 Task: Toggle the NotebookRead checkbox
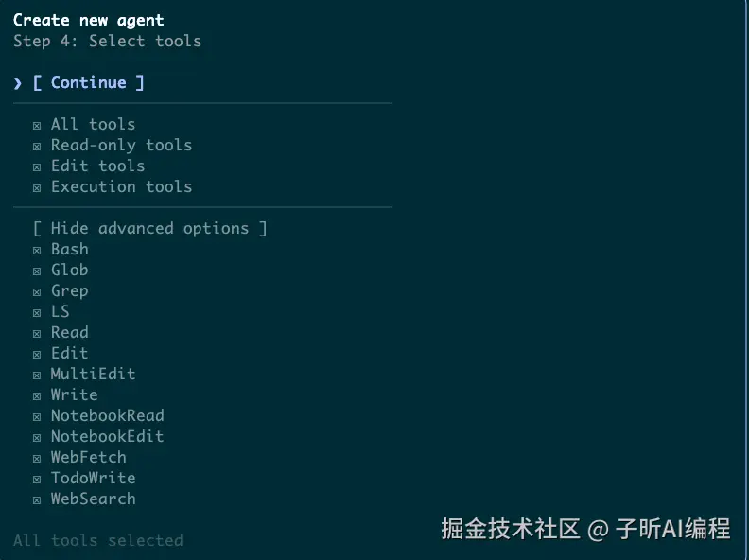37,416
